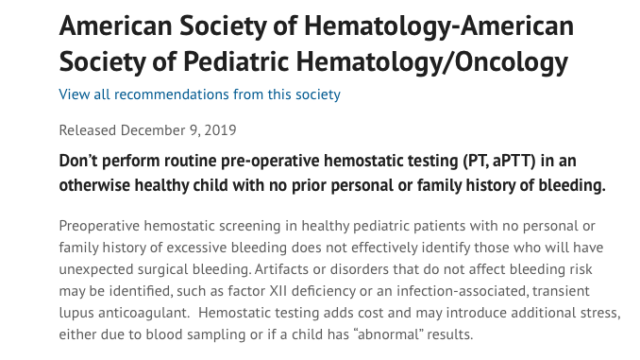Image resolution: width=640 pixels, height=360 pixels.
Task: Click the words 'lupus anticoagulant' in paragraph
Action: point(124,313)
